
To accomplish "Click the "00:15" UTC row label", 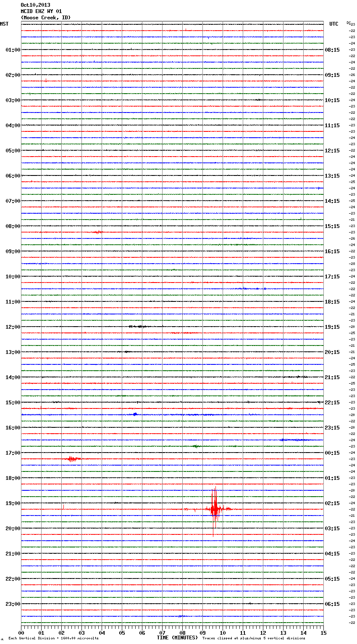I will (332, 453).
